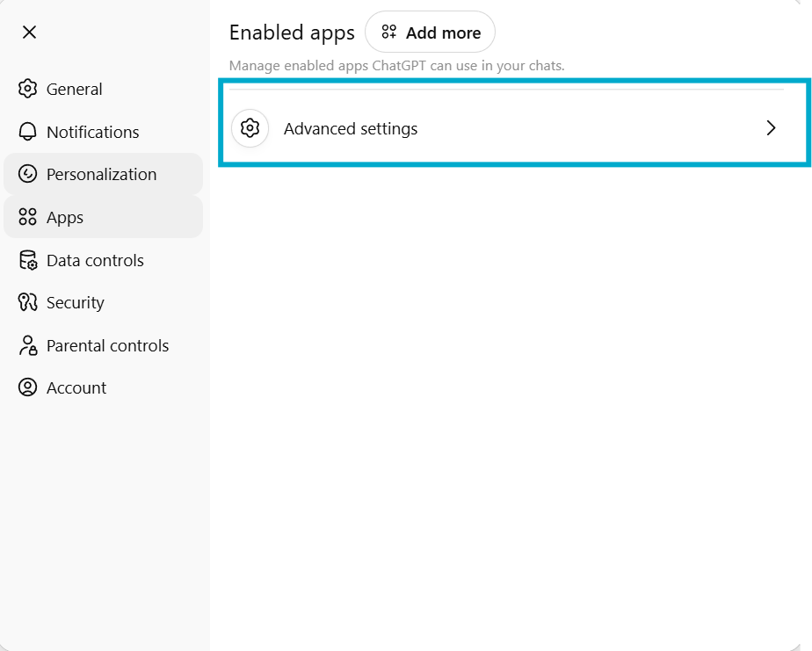Click the Notifications bell icon

pyautogui.click(x=28, y=132)
